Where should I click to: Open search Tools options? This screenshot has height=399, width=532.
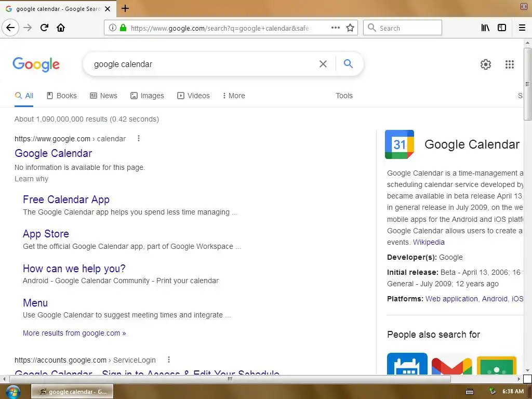[344, 96]
